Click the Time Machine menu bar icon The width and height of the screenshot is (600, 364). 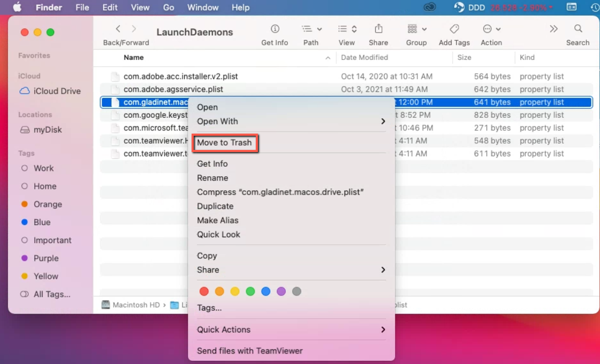click(595, 7)
